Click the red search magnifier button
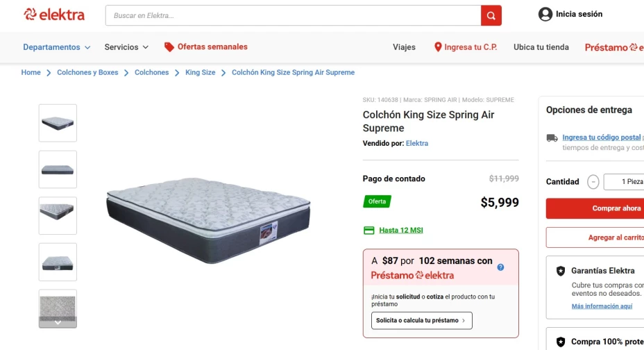The width and height of the screenshot is (644, 350). pos(491,15)
